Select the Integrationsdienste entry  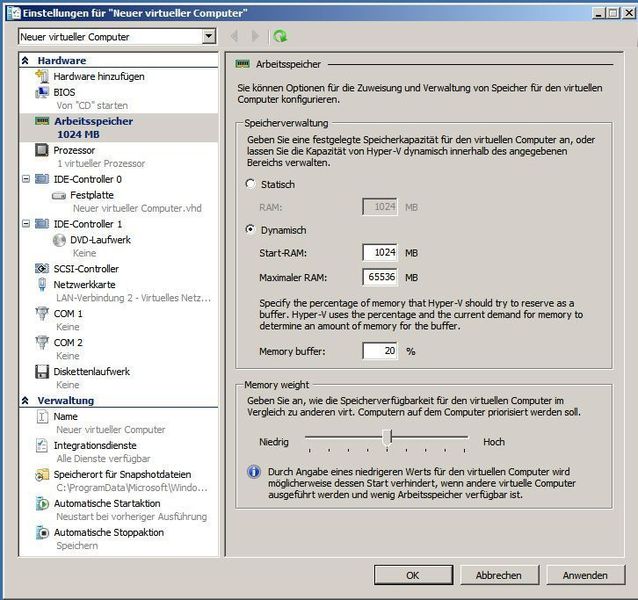(95, 445)
